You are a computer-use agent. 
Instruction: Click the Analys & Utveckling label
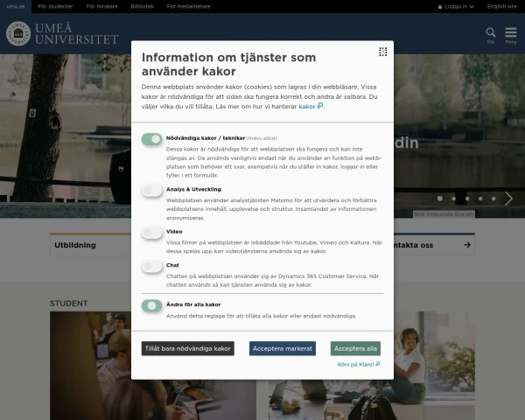coord(193,189)
